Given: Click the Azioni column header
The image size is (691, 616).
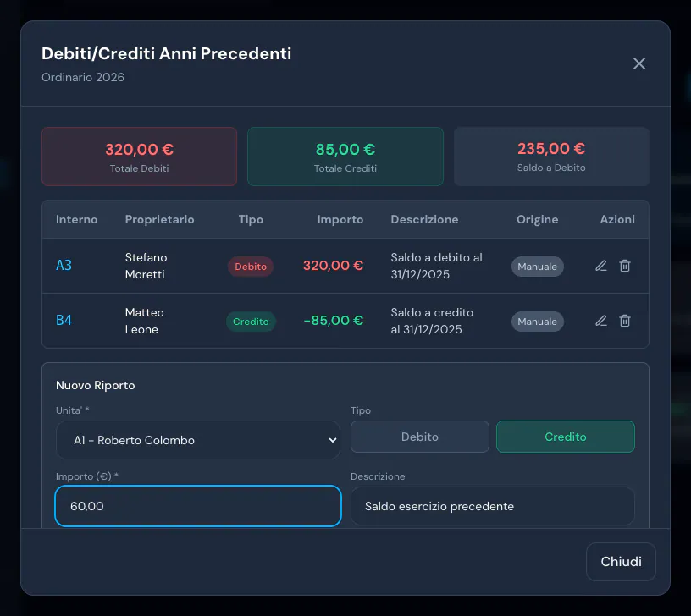Looking at the screenshot, I should pos(617,219).
